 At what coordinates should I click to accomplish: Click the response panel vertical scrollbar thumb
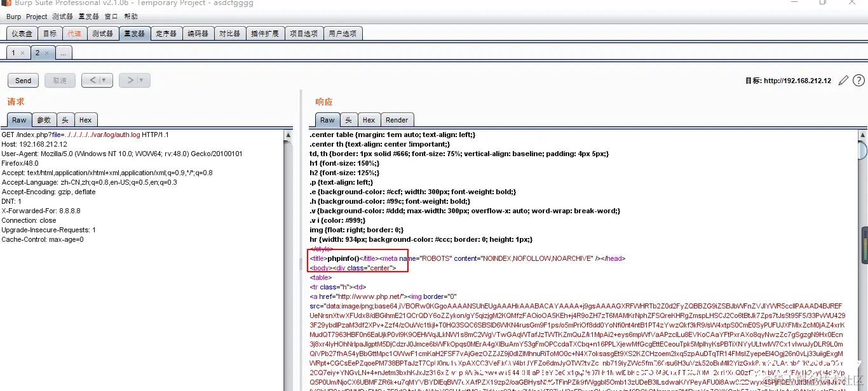pyautogui.click(x=862, y=151)
